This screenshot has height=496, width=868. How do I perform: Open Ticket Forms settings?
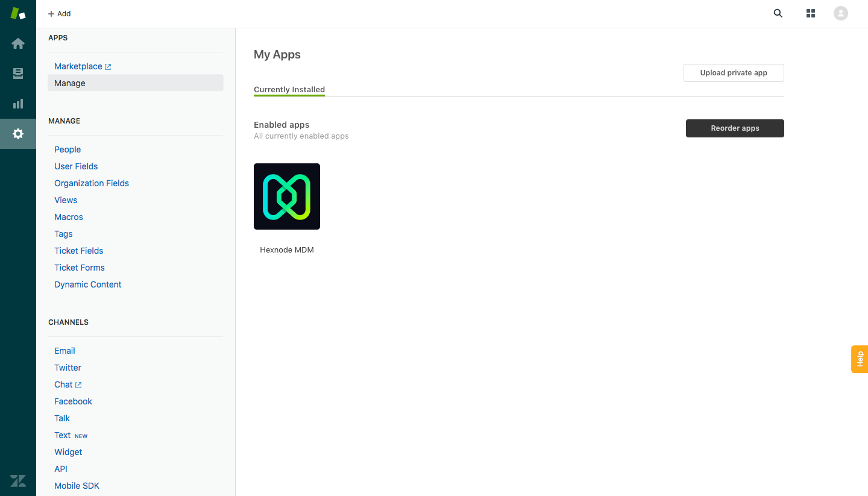tap(80, 268)
